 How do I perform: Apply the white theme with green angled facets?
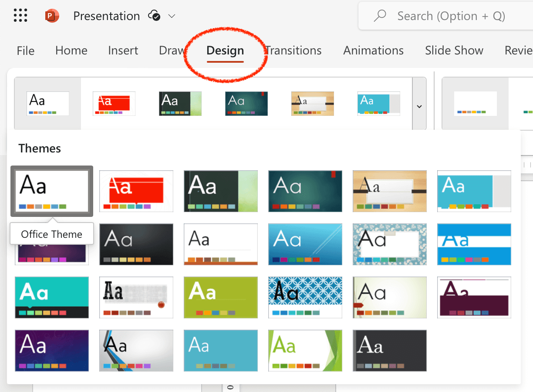[305, 351]
